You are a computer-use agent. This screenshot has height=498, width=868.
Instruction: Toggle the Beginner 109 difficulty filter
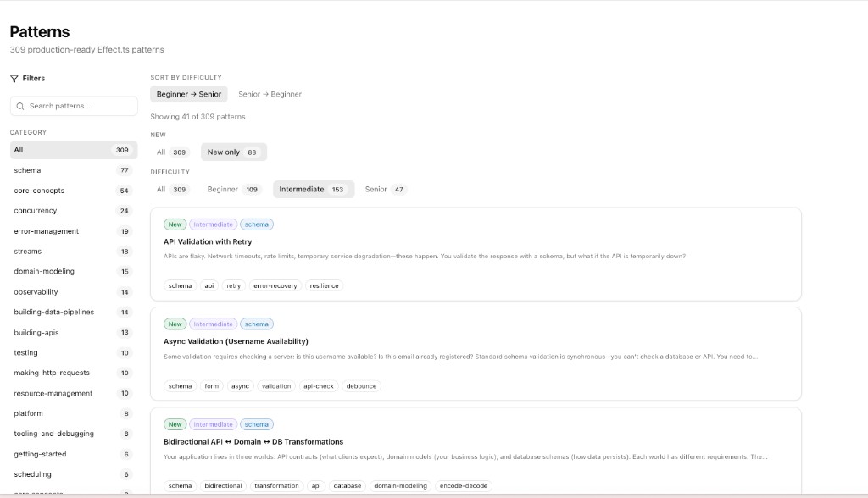(x=233, y=189)
